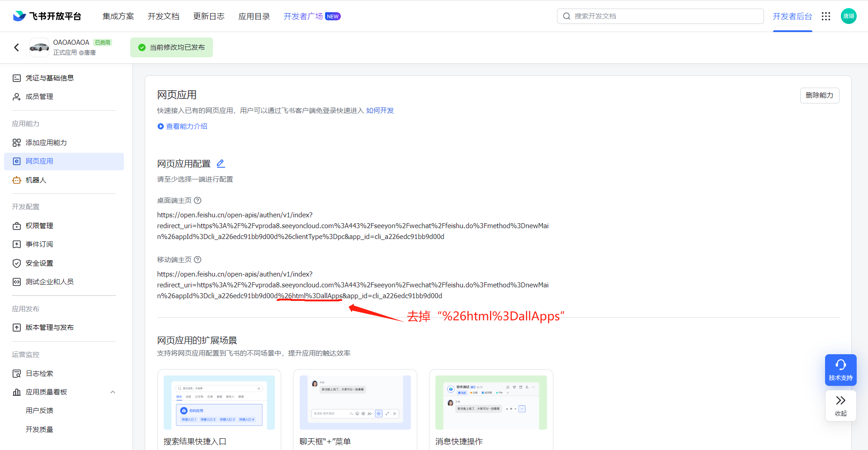Open the 查看能力介绍 link

[187, 127]
